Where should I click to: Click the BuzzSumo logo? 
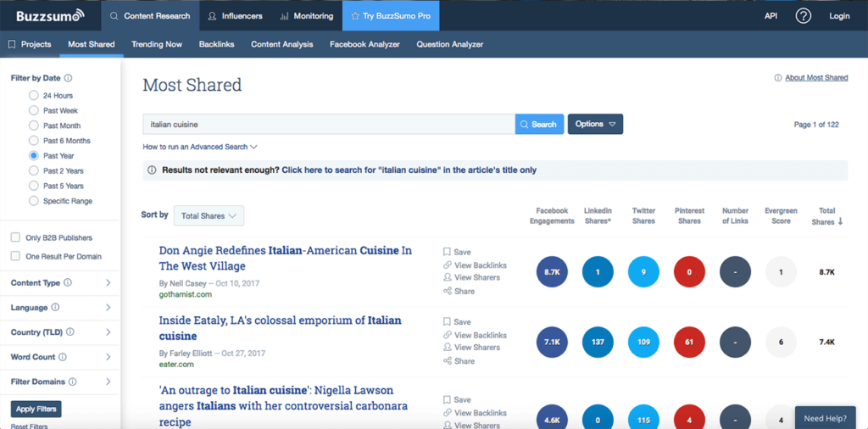coord(50,15)
